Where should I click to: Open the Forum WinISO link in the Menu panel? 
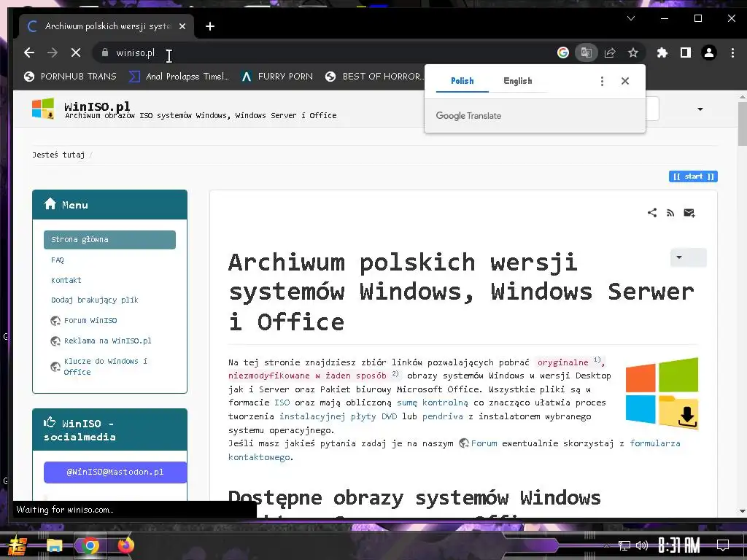pyautogui.click(x=90, y=321)
